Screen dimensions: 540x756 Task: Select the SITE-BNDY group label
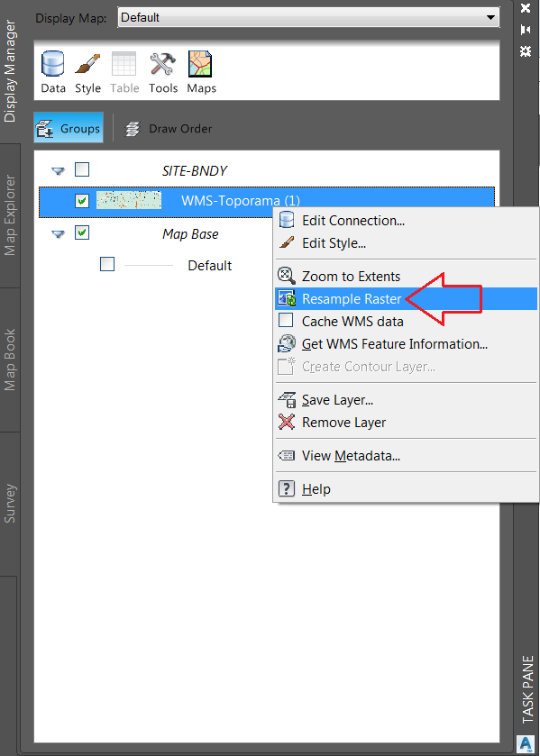195,170
